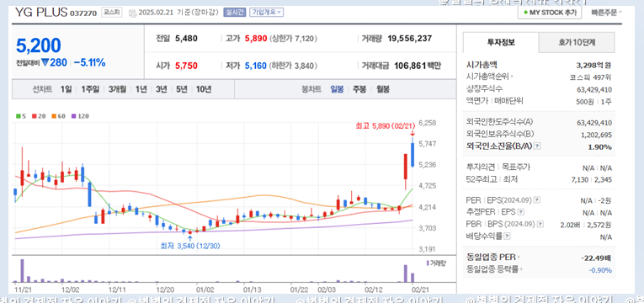644x303 pixels.
Task: Click the stock code 037270
Action: 83,13
